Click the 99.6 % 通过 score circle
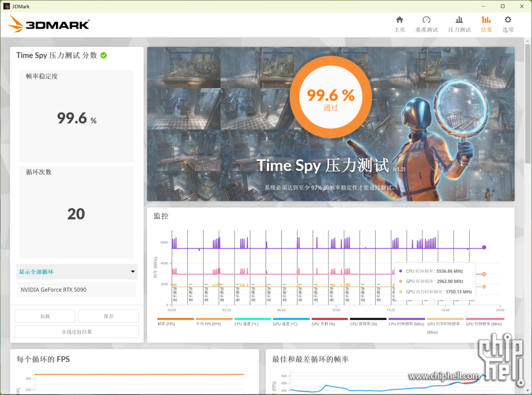Image resolution: width=532 pixels, height=395 pixels. 331,97
